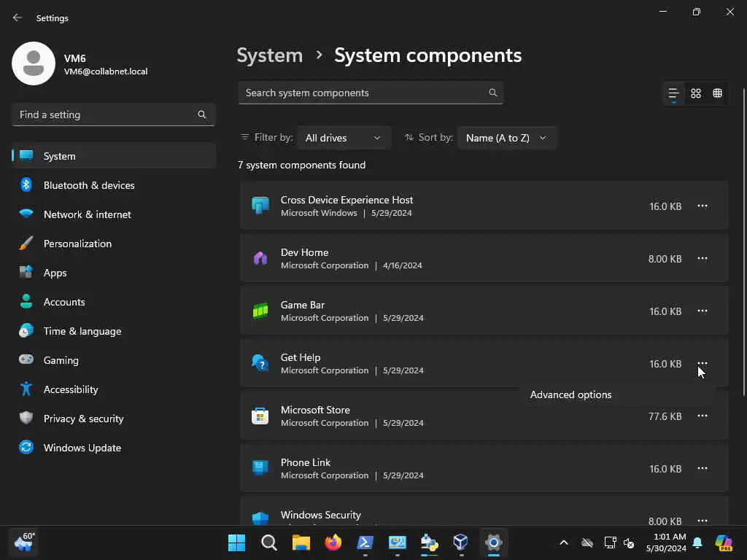This screenshot has width=747, height=560.
Task: Click search icon in system components box
Action: [493, 93]
